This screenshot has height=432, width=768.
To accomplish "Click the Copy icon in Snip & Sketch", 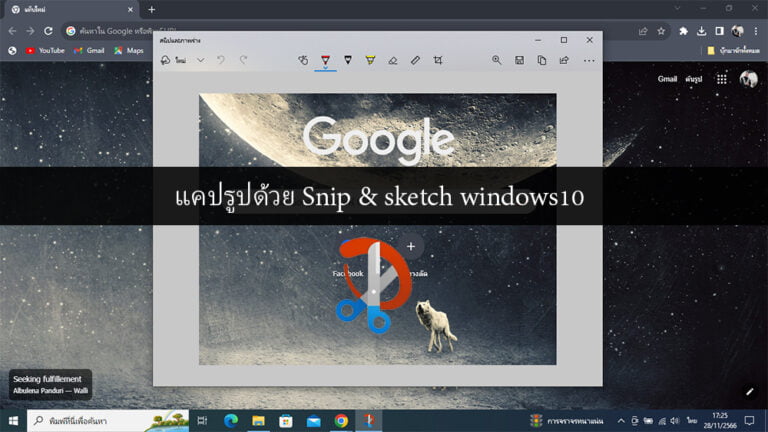I will tap(542, 60).
